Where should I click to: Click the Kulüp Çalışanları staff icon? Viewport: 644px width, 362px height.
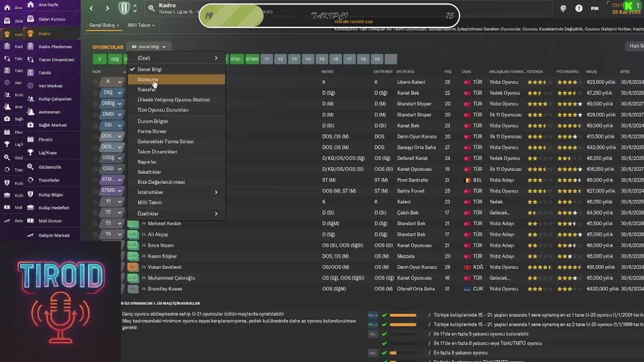[x=30, y=99]
